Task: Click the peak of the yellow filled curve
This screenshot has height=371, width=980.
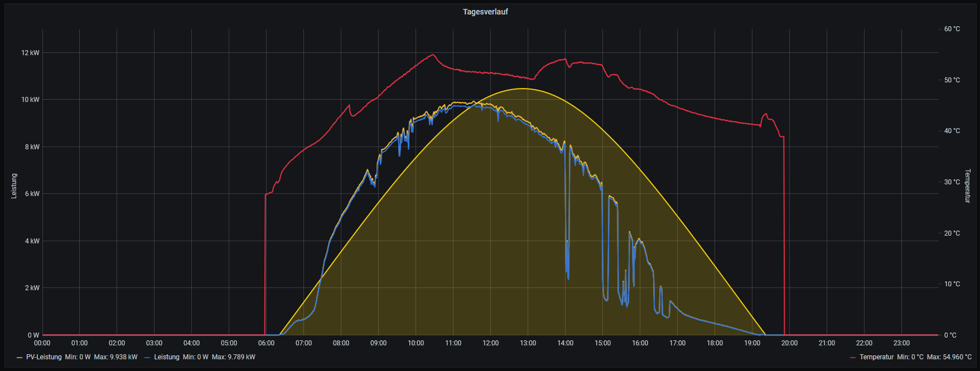Action: pos(523,89)
